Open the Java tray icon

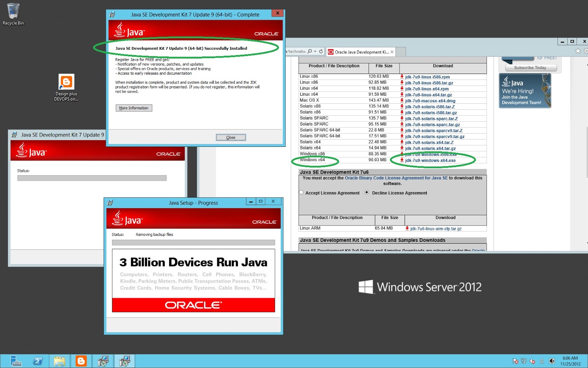[x=552, y=361]
